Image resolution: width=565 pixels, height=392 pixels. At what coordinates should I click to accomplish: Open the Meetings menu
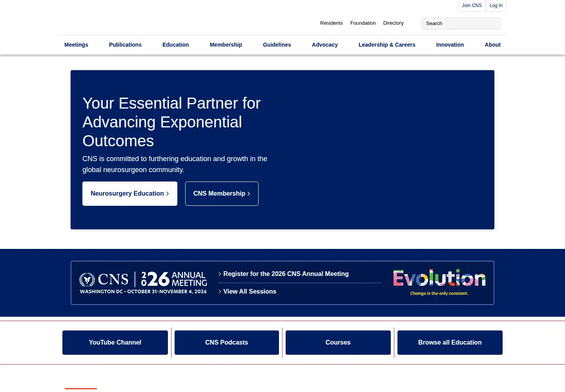pos(76,45)
